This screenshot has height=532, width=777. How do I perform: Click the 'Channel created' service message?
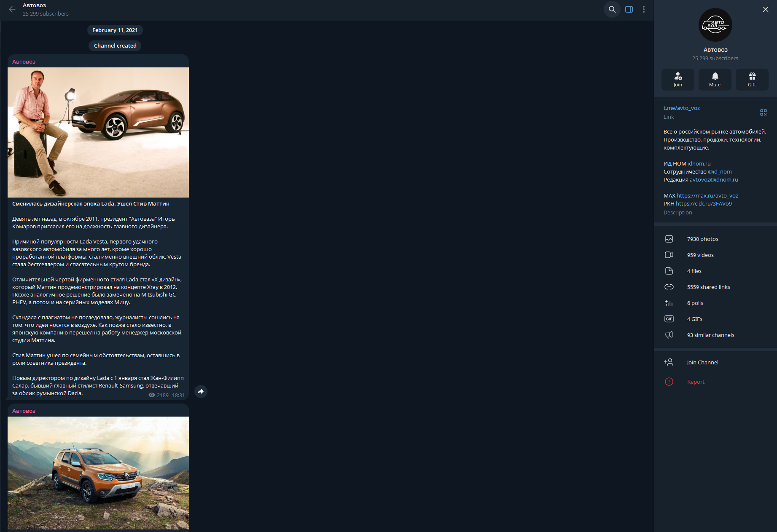[x=115, y=45]
